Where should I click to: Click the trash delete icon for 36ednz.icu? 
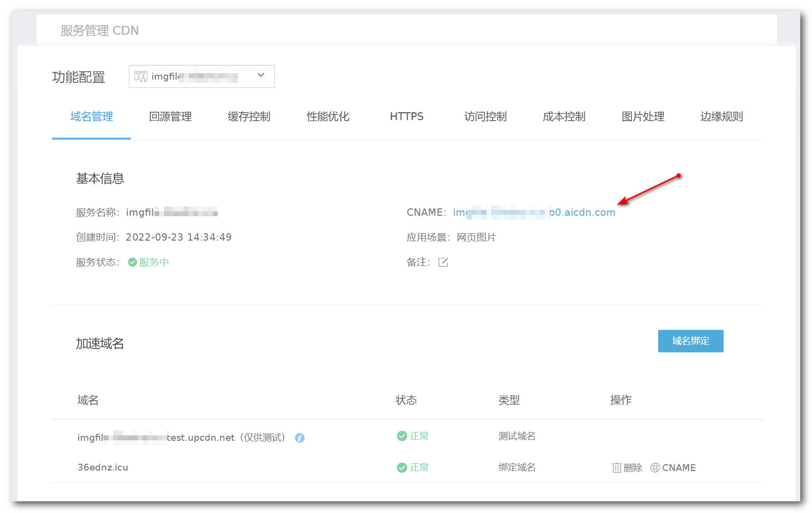pos(617,468)
